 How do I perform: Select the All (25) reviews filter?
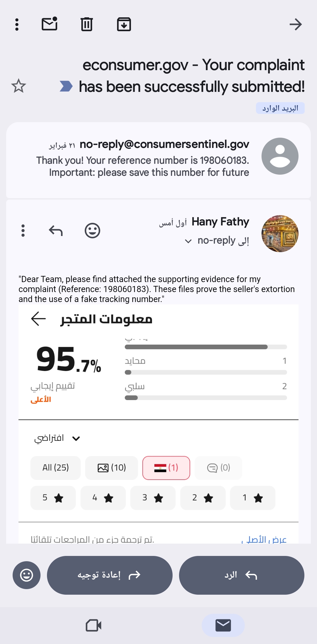point(55,468)
